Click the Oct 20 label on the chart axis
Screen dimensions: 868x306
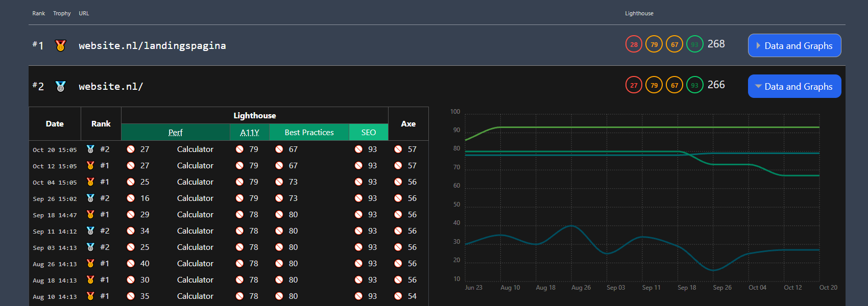(828, 288)
